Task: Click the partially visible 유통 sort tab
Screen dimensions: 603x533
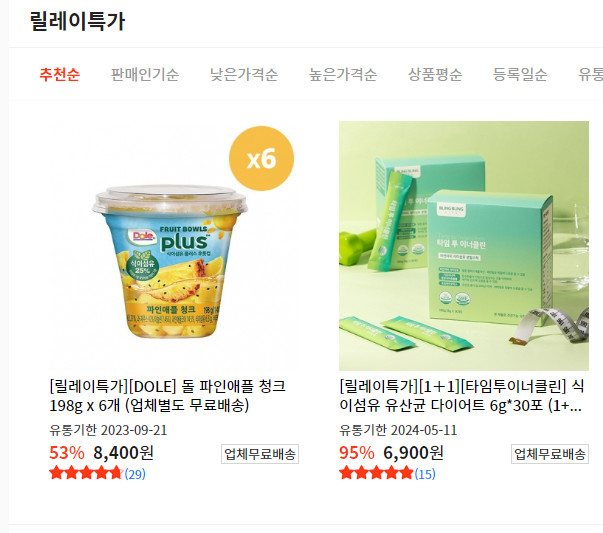Action: coord(590,74)
